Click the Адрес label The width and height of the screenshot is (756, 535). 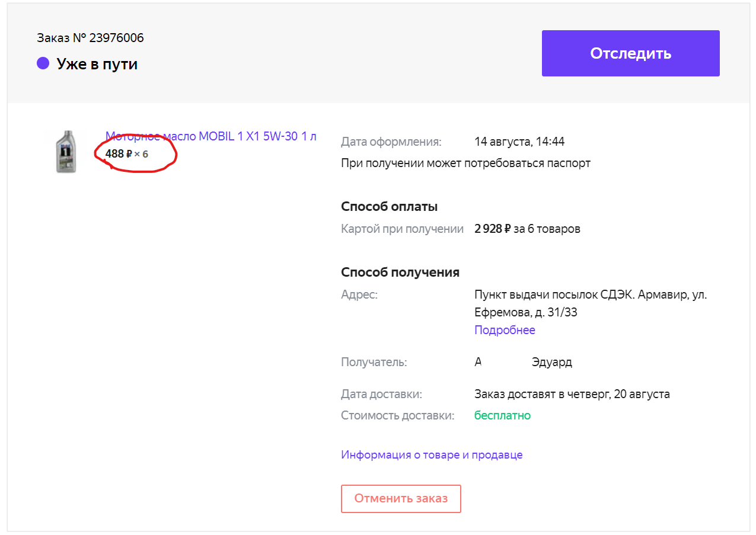(359, 294)
